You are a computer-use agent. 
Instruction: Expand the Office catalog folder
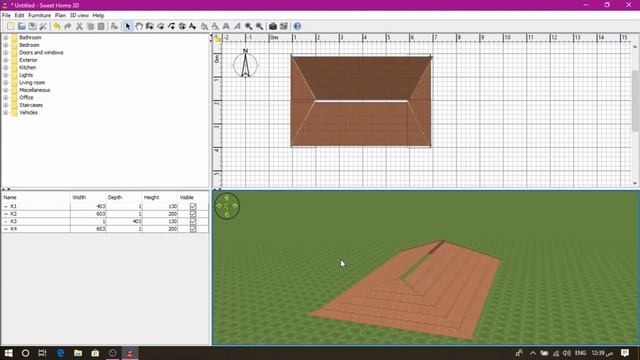(x=6, y=98)
